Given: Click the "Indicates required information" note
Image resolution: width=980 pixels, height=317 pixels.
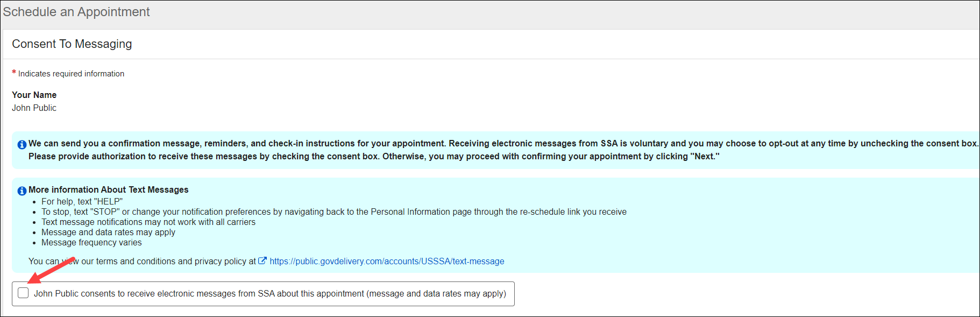Looking at the screenshot, I should pyautogui.click(x=71, y=74).
